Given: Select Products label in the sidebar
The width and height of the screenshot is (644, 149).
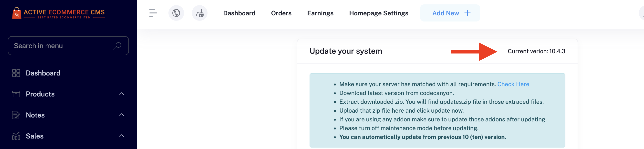Looking at the screenshot, I should pyautogui.click(x=40, y=94).
